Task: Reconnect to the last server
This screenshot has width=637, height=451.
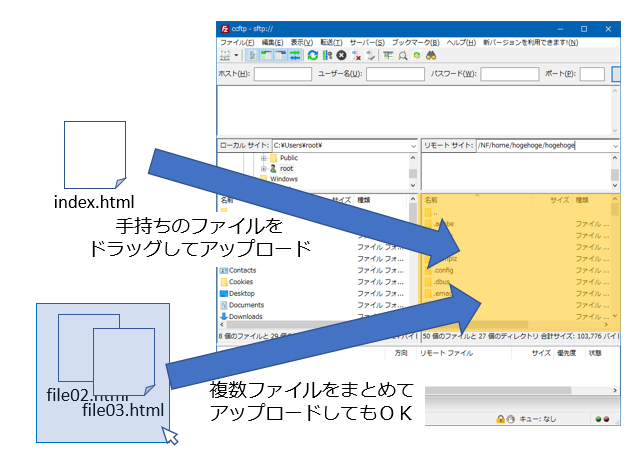Action: [370, 56]
